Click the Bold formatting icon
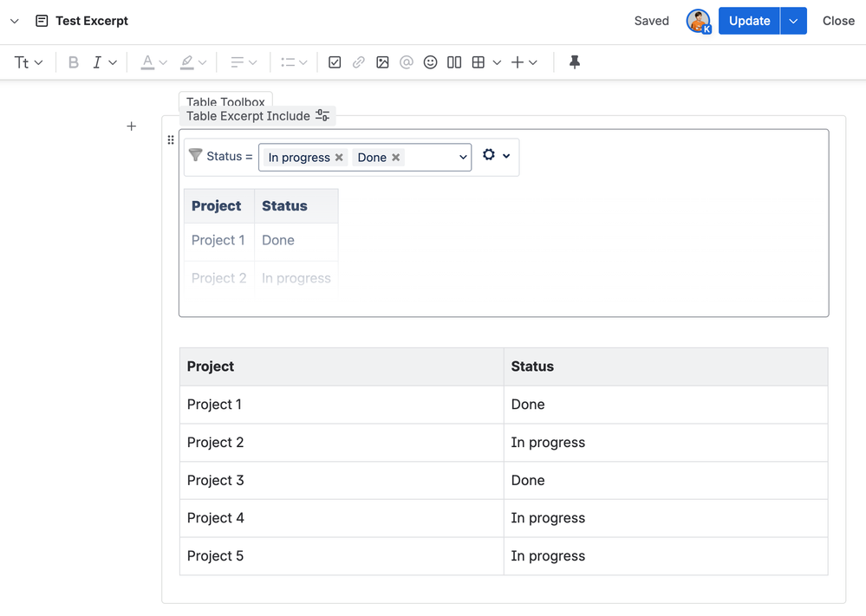 tap(73, 62)
